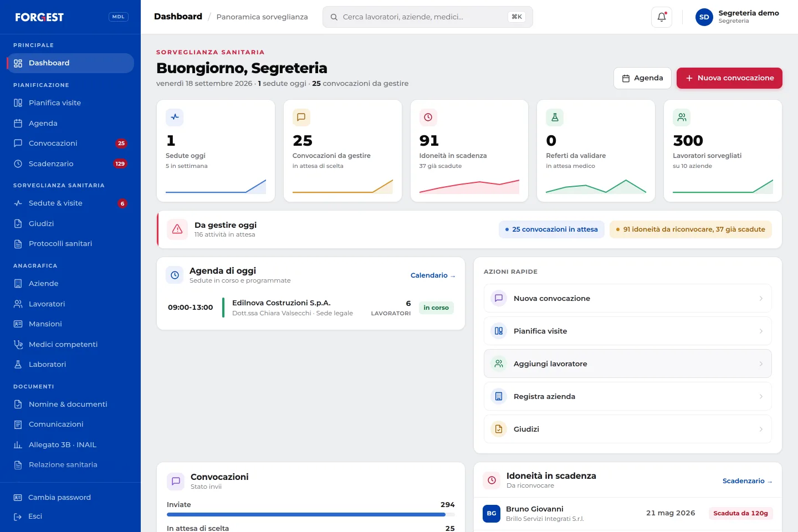Click the Referti da validare flask icon
This screenshot has width=798, height=532.
pyautogui.click(x=555, y=117)
